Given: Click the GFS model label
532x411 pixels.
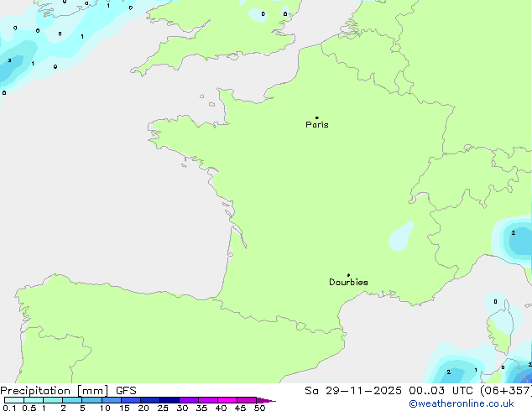Looking at the screenshot, I should click(x=126, y=391).
